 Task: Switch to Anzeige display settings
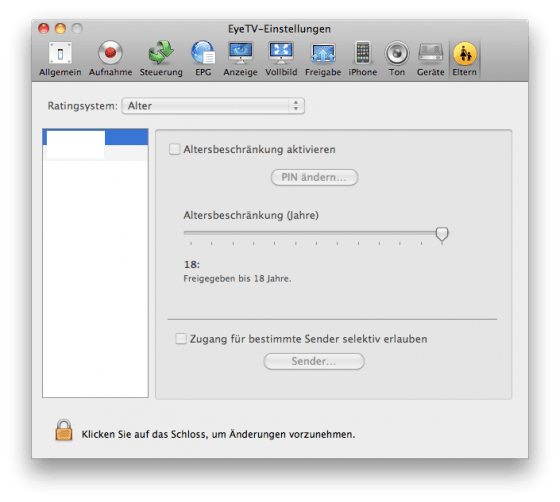click(x=240, y=59)
